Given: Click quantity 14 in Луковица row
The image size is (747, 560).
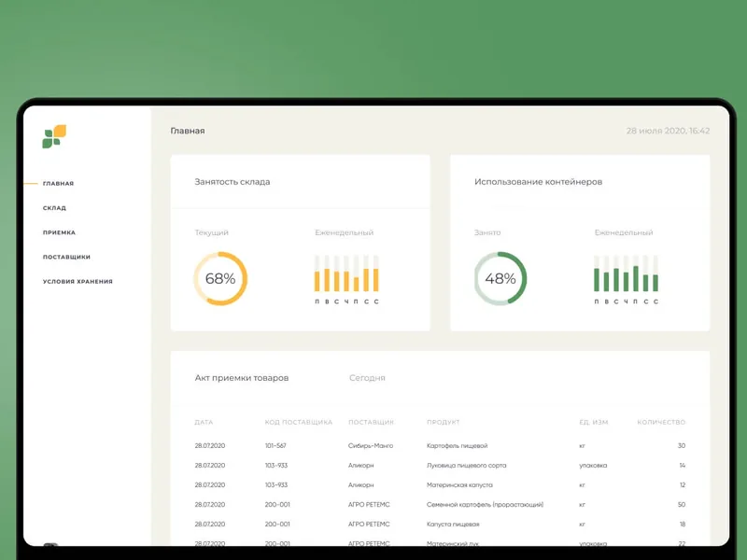Looking at the screenshot, I should coord(683,465).
